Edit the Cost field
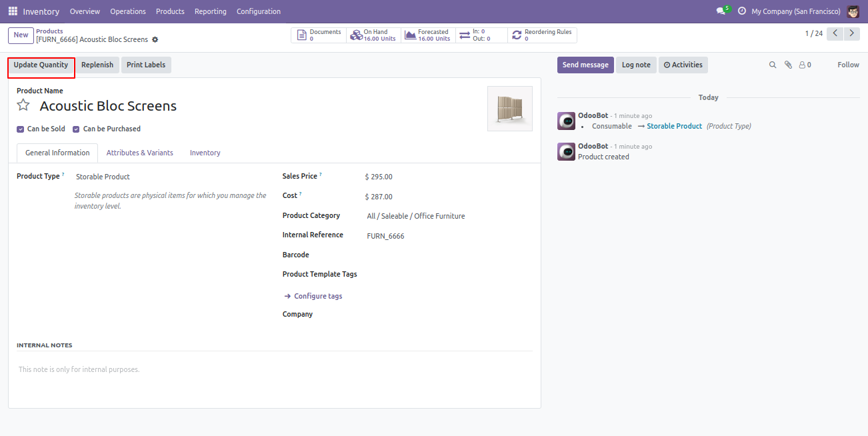Viewport: 868px width, 436px height. [449, 197]
